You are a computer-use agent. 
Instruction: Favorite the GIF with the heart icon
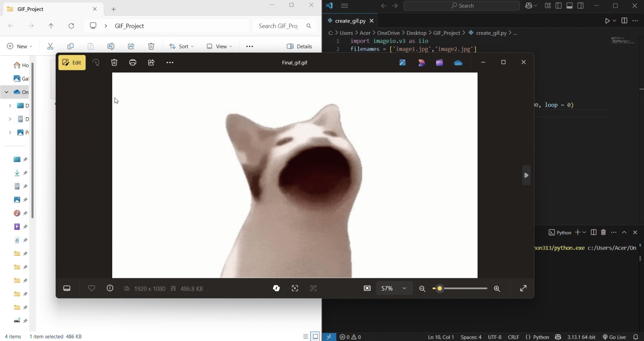tap(92, 288)
